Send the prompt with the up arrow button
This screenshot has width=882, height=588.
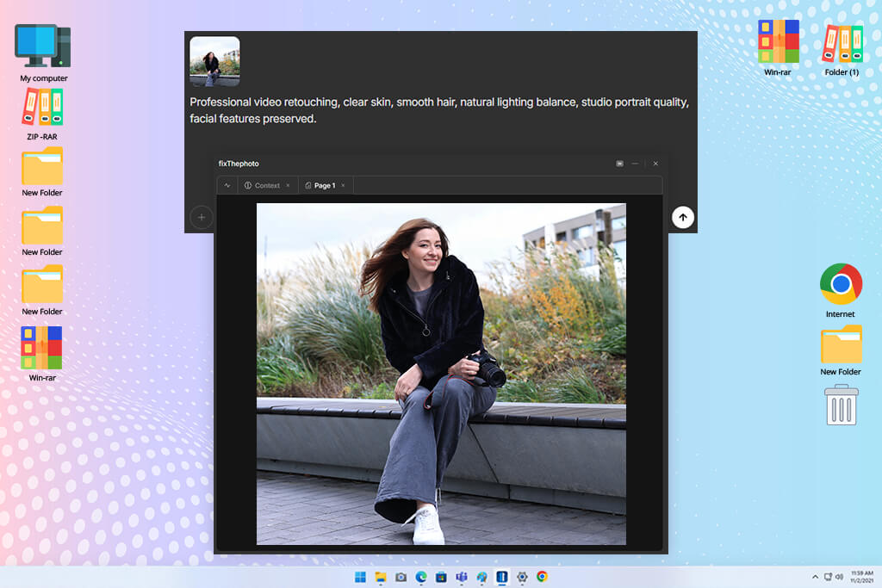tap(682, 218)
